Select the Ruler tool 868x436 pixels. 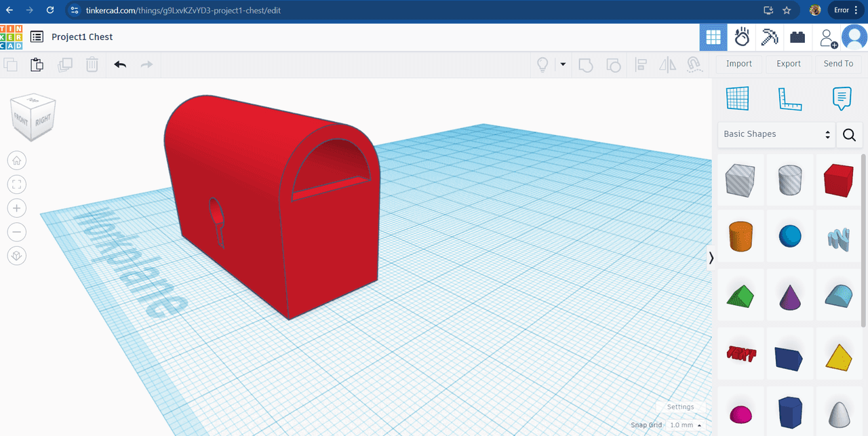[x=789, y=98]
